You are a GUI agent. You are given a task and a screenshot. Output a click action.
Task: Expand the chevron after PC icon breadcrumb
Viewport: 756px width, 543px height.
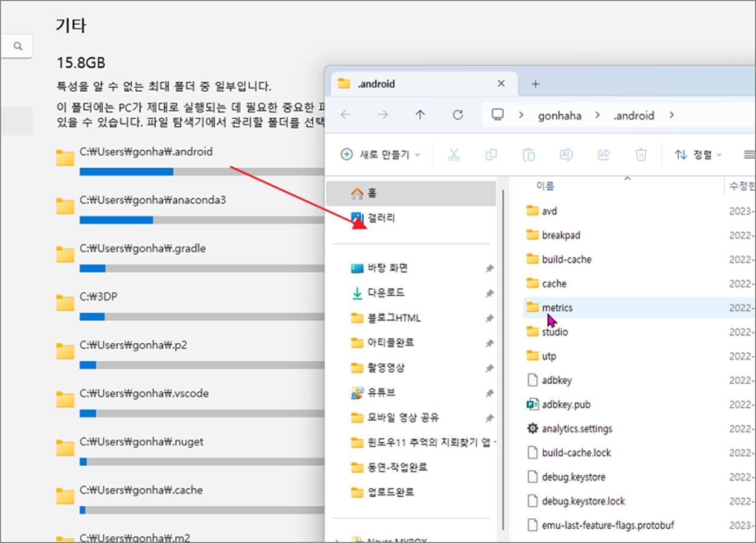(521, 115)
